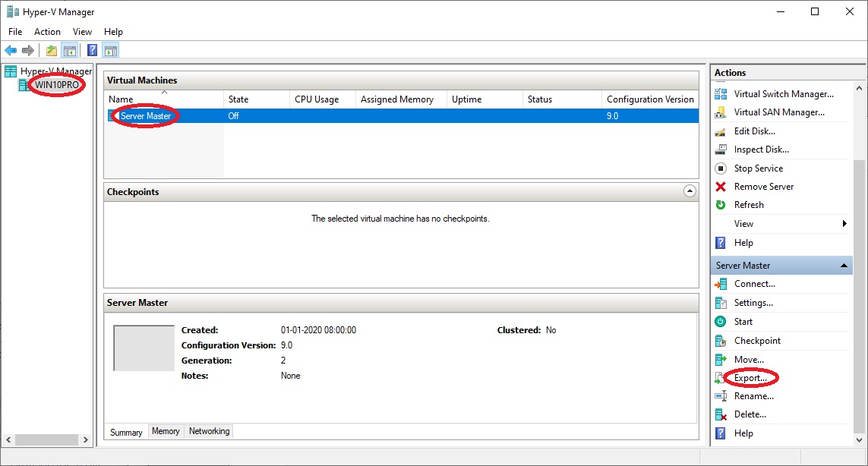Click Help under Server Master actions
This screenshot has width=868, height=466.
(743, 433)
